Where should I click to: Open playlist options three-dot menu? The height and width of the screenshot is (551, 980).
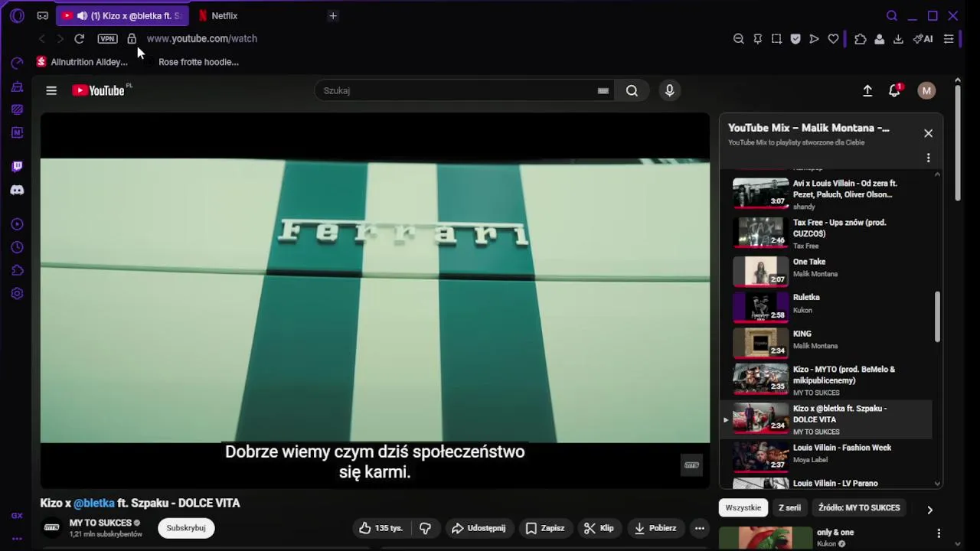pyautogui.click(x=928, y=158)
